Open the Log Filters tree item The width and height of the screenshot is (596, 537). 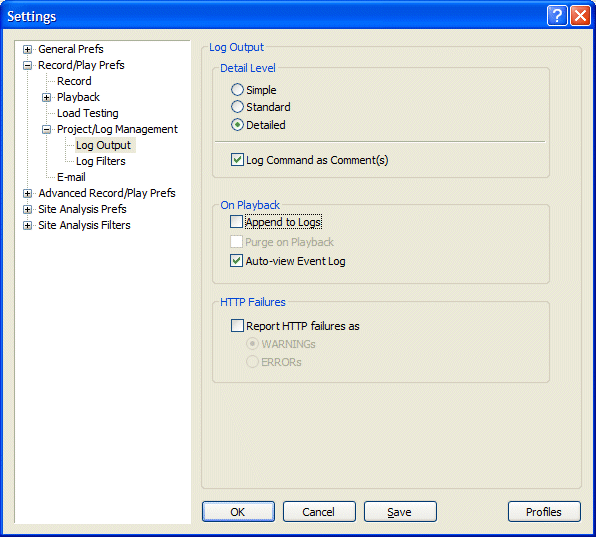[x=101, y=161]
